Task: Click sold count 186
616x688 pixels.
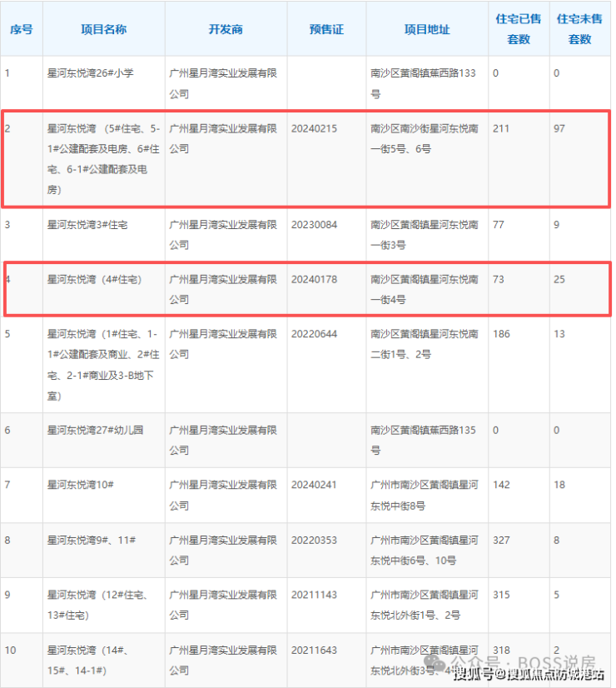Action: click(502, 334)
